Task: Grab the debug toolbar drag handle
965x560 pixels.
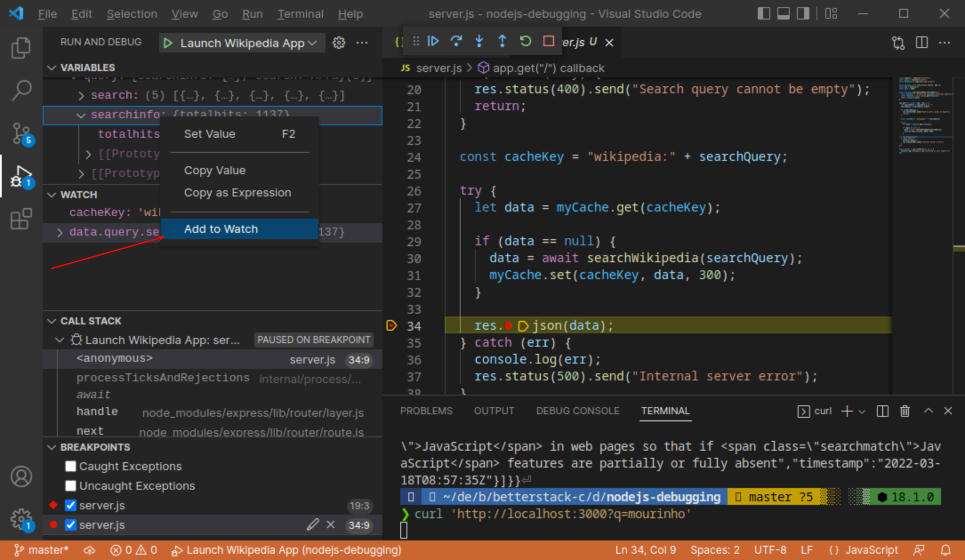Action: click(x=416, y=41)
